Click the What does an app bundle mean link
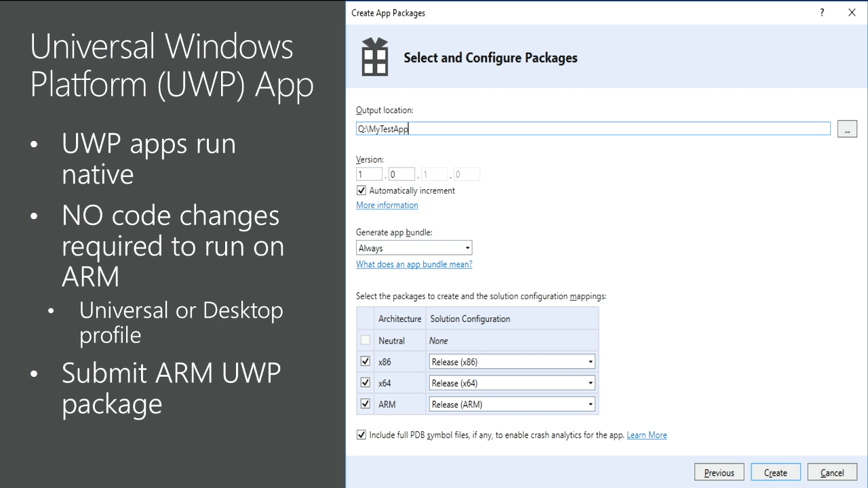This screenshot has height=488, width=868. [414, 264]
